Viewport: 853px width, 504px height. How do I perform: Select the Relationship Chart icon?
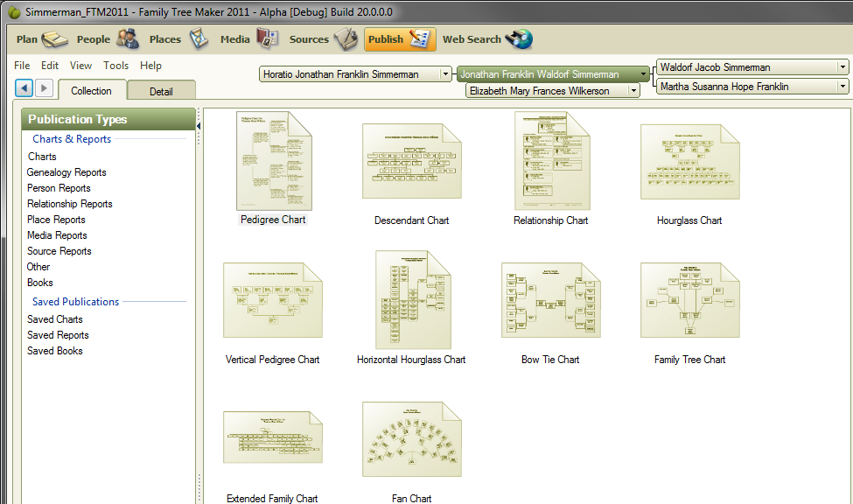point(552,160)
